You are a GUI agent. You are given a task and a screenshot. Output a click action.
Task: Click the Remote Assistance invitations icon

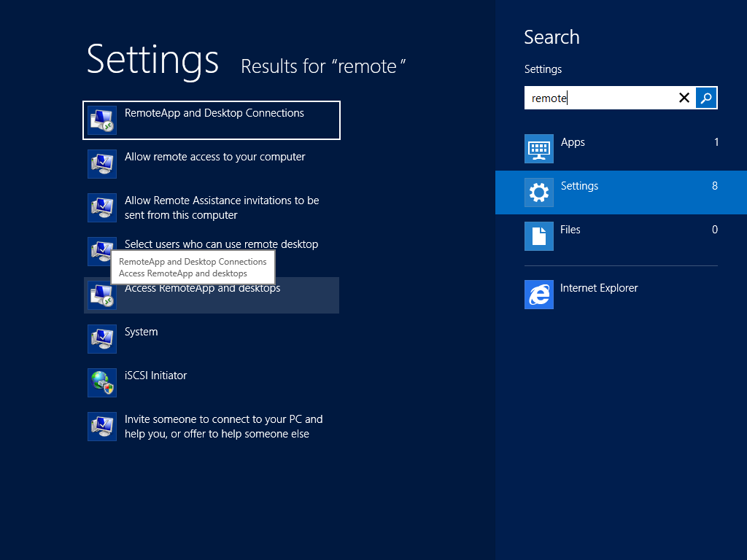pyautogui.click(x=101, y=208)
